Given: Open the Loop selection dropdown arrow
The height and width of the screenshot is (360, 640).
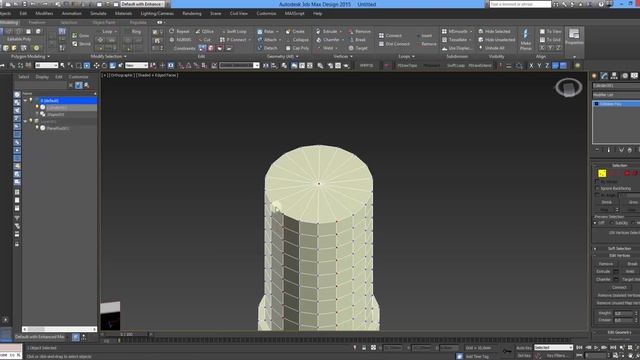Looking at the screenshot, I should tap(116, 31).
